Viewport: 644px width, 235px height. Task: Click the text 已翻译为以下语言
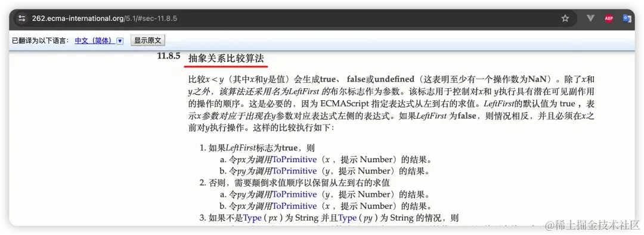(x=41, y=41)
